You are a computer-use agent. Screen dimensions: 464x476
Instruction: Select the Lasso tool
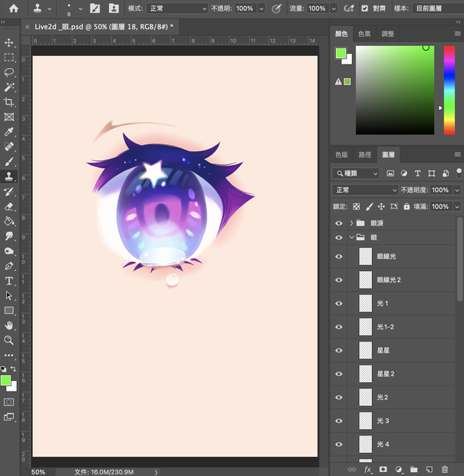point(8,72)
